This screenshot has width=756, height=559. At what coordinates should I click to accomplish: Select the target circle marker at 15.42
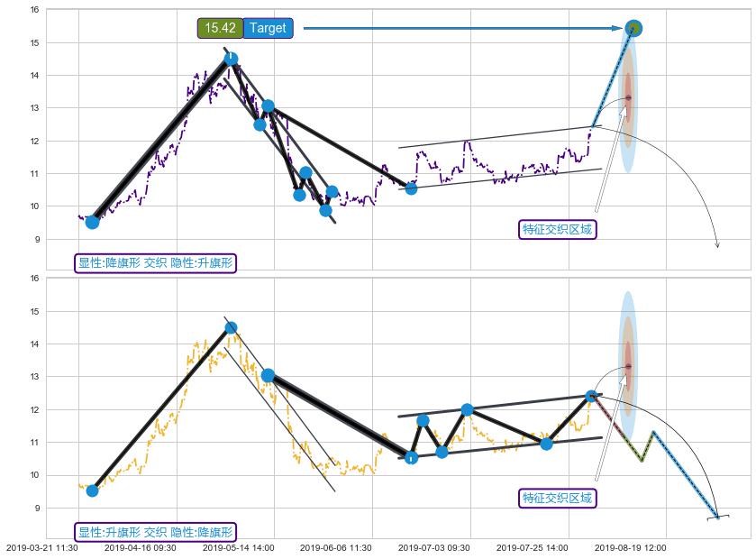[x=633, y=29]
